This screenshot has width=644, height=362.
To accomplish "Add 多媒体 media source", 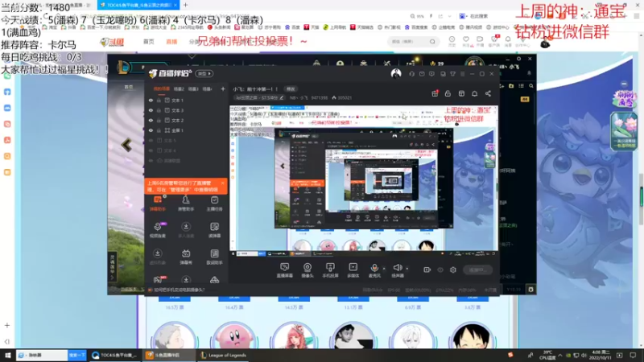I will [x=353, y=270].
